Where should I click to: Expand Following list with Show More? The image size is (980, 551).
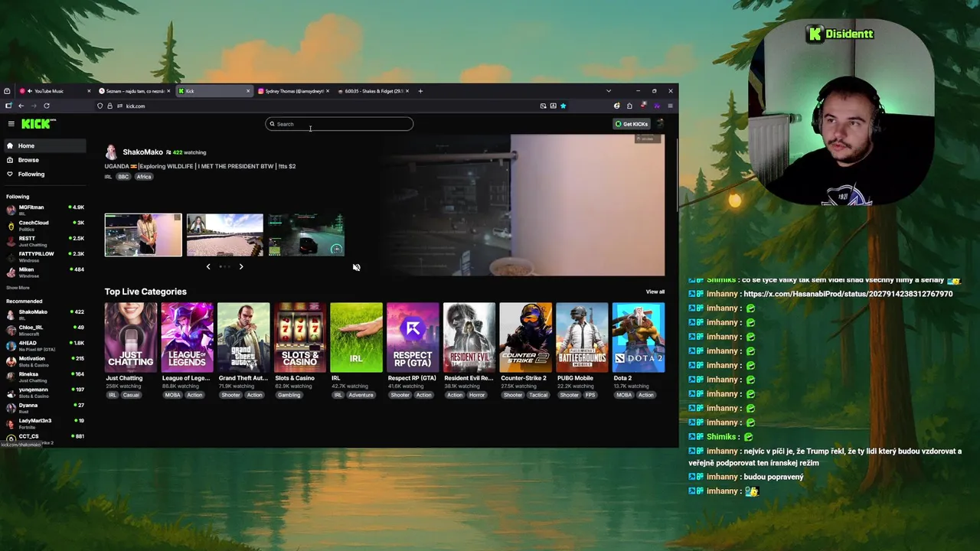[18, 288]
